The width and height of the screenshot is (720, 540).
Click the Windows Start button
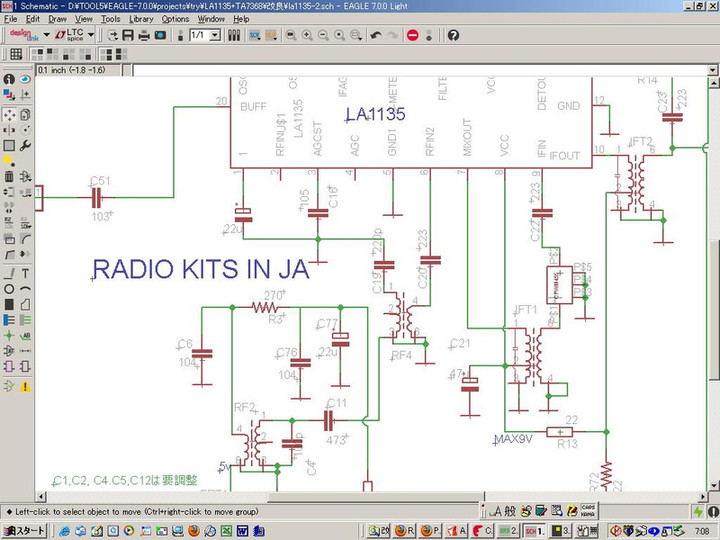click(x=25, y=530)
